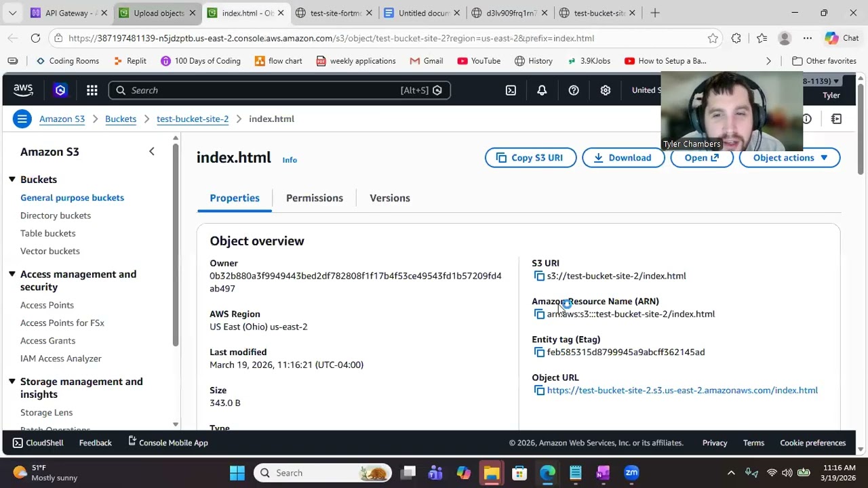The width and height of the screenshot is (868, 488).
Task: Copy the Entity tag value
Action: click(539, 352)
